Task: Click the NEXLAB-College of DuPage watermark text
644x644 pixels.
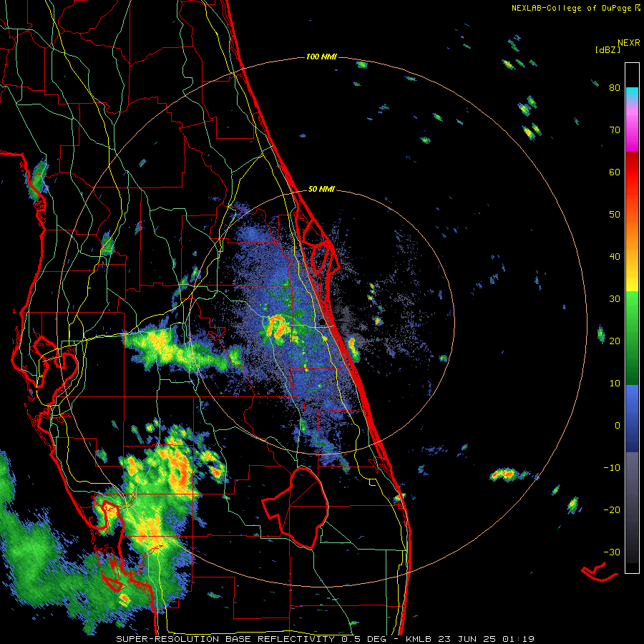Action: (x=575, y=8)
